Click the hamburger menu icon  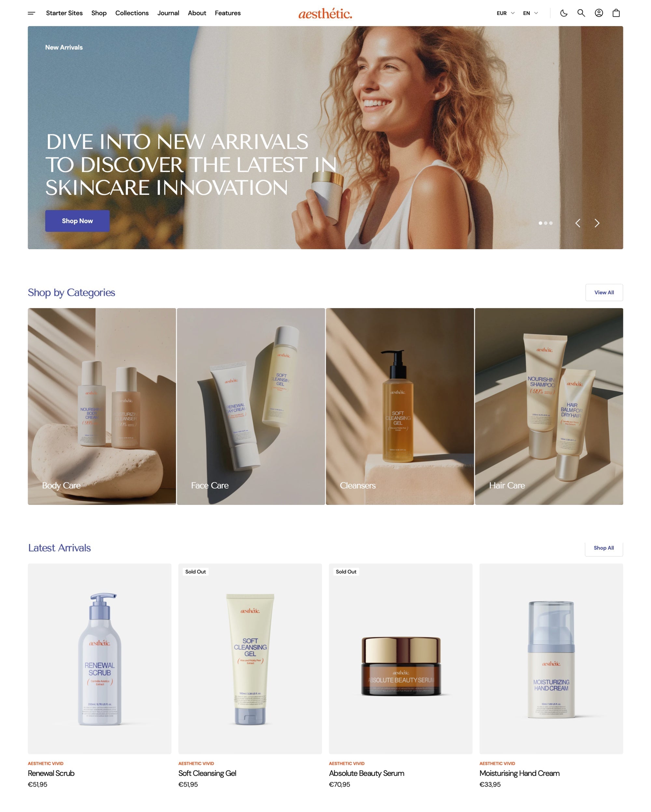coord(31,13)
